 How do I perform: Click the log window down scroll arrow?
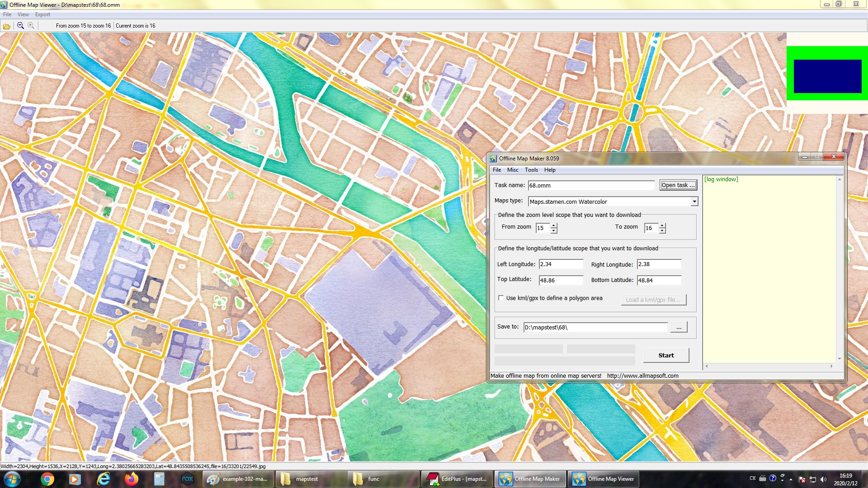840,359
